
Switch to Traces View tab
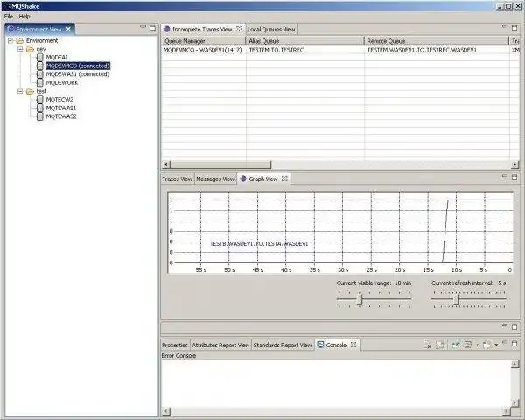coord(177,178)
